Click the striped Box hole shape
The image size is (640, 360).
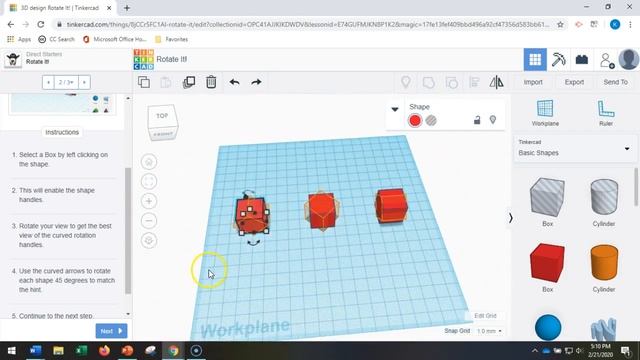pyautogui.click(x=547, y=197)
